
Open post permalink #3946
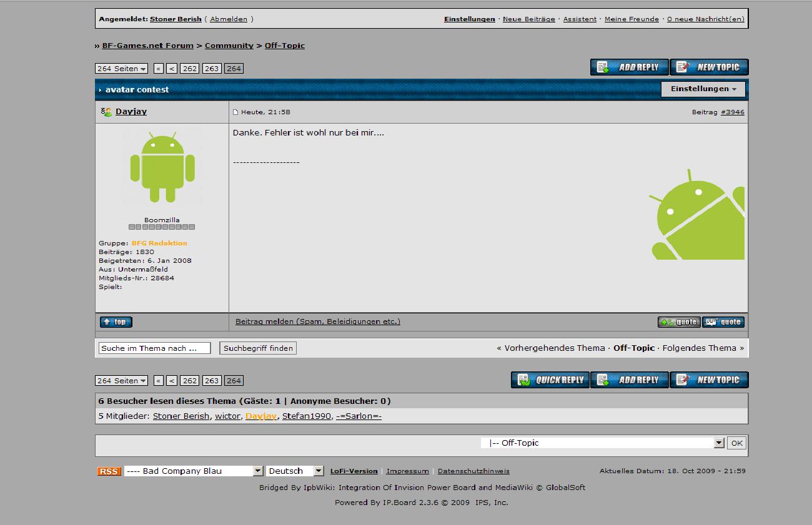[x=733, y=112]
